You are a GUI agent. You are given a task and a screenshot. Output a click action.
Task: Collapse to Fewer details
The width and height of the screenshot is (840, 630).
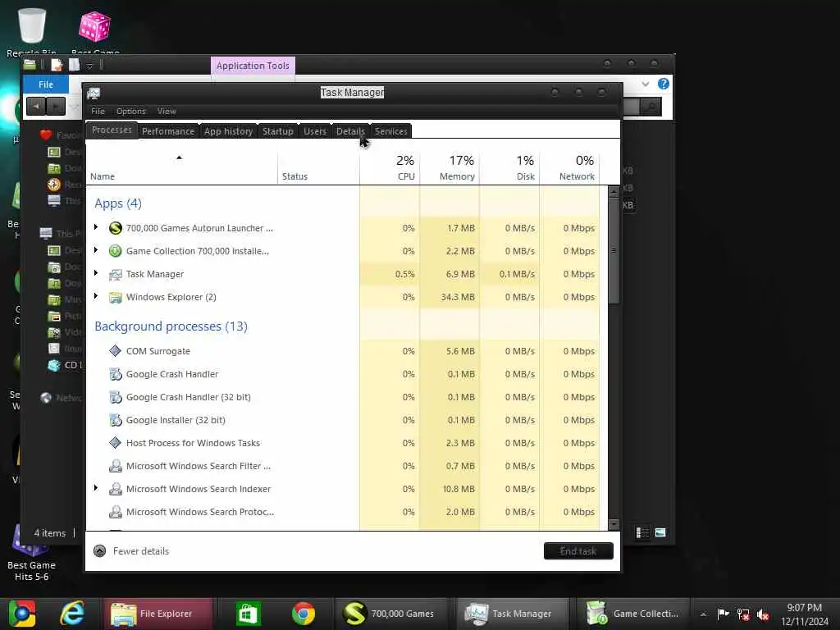(131, 551)
